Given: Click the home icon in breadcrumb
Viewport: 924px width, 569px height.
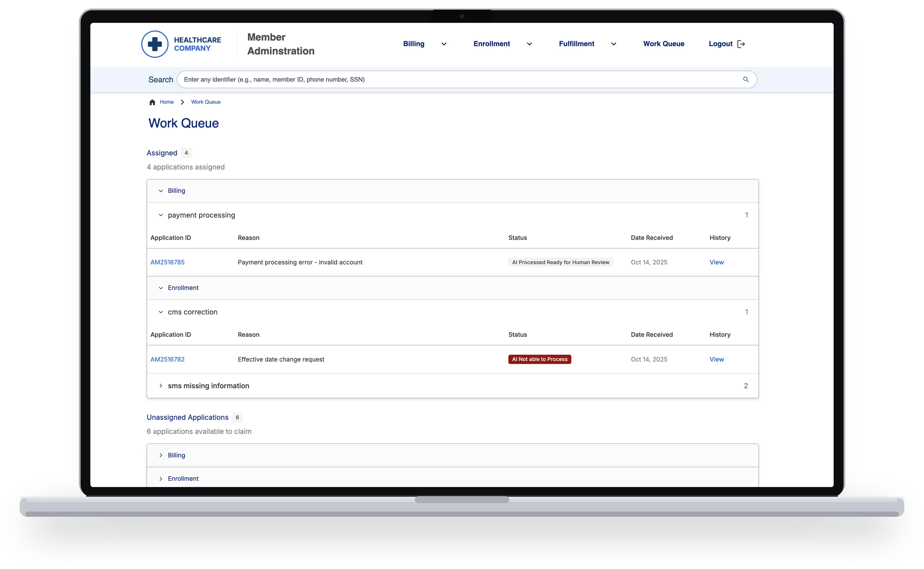Looking at the screenshot, I should (152, 102).
